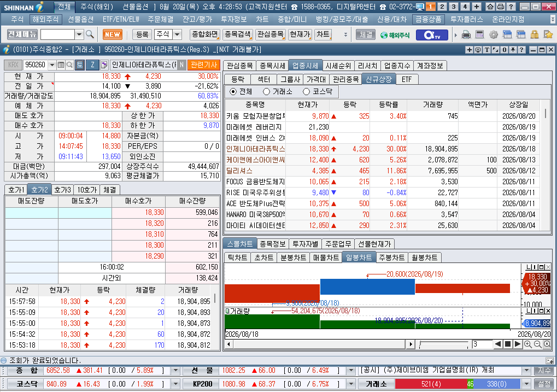Click the magnifier beside the menu search box
Screen dimensions: 557x392
point(90,34)
